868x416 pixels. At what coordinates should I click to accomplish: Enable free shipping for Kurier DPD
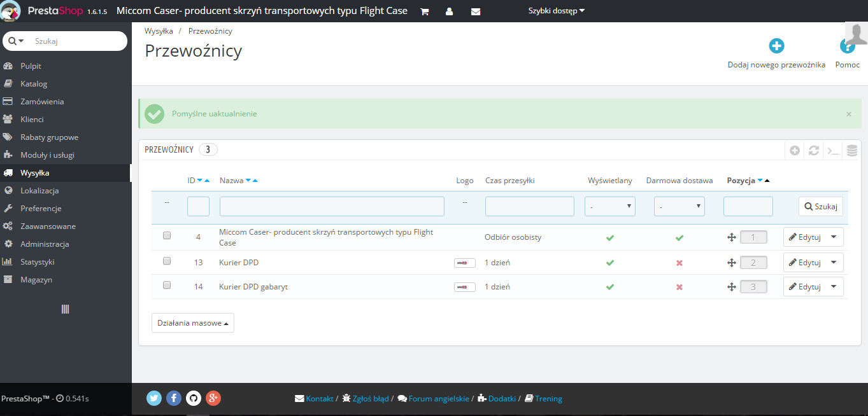tap(679, 263)
